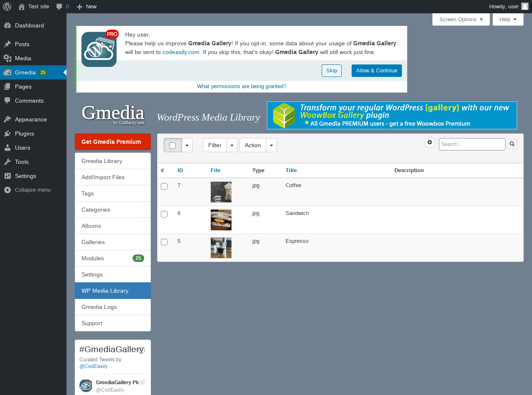Image resolution: width=532 pixels, height=395 pixels.
Task: Open Galleries in Gmedia menu
Action: pos(113,242)
